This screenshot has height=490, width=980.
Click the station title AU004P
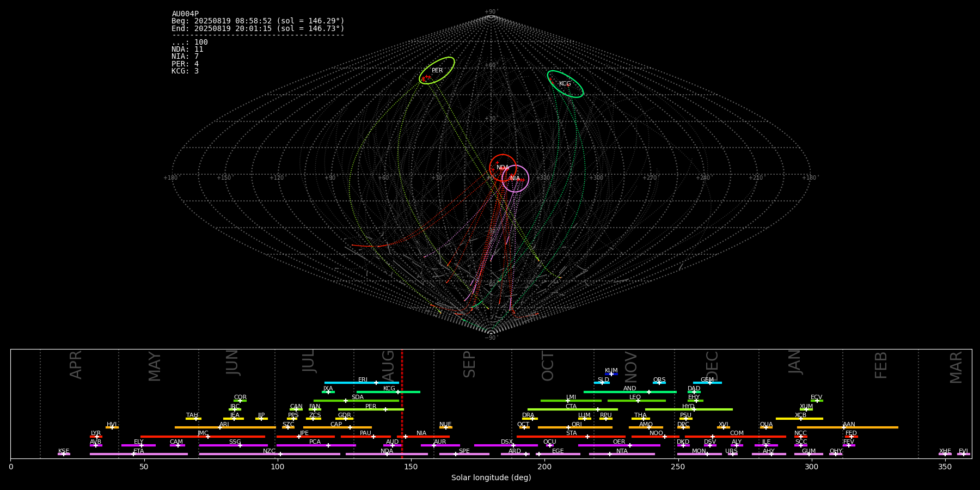(185, 14)
